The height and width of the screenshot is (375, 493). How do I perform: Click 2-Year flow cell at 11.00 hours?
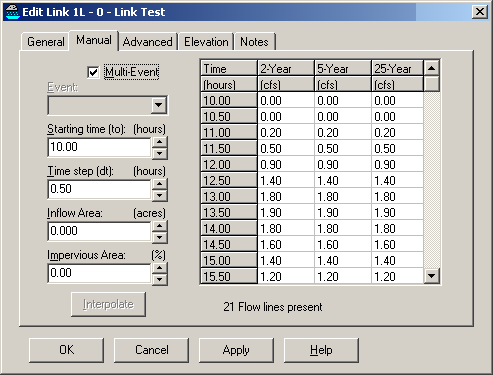(286, 132)
